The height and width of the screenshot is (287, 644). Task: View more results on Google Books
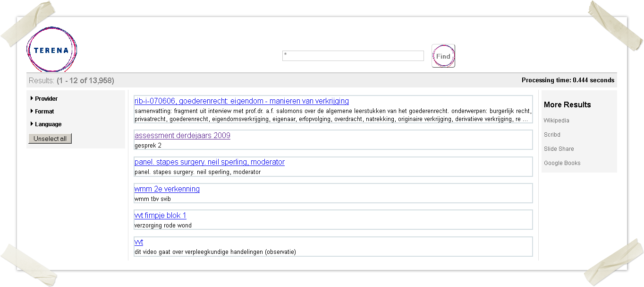point(562,163)
